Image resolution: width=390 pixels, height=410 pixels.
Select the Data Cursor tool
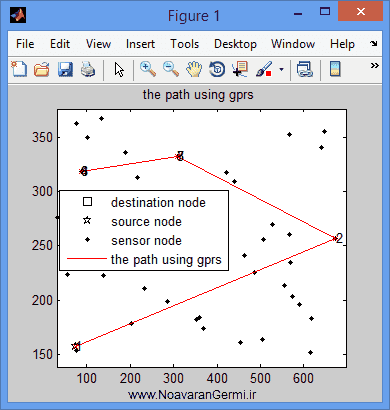(240, 69)
